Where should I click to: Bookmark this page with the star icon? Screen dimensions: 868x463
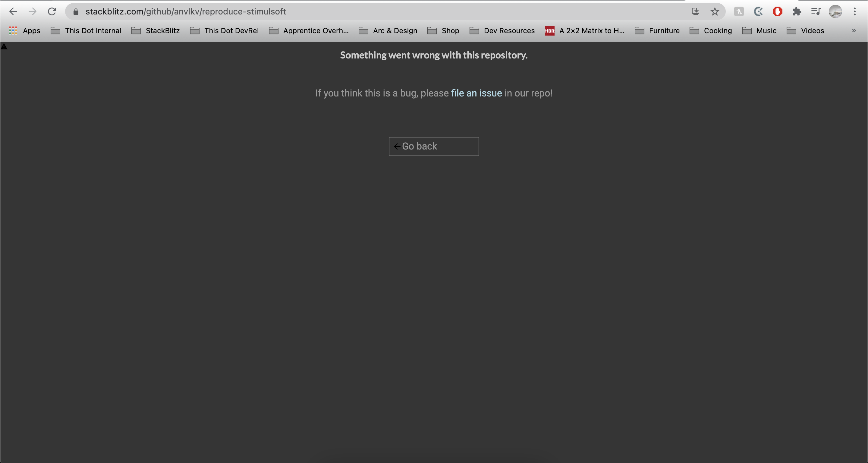(715, 11)
